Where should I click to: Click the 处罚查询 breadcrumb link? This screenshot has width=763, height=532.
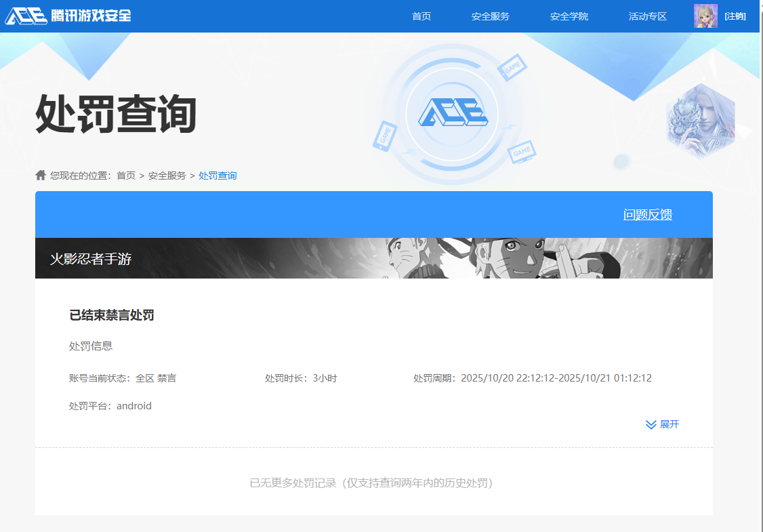217,175
